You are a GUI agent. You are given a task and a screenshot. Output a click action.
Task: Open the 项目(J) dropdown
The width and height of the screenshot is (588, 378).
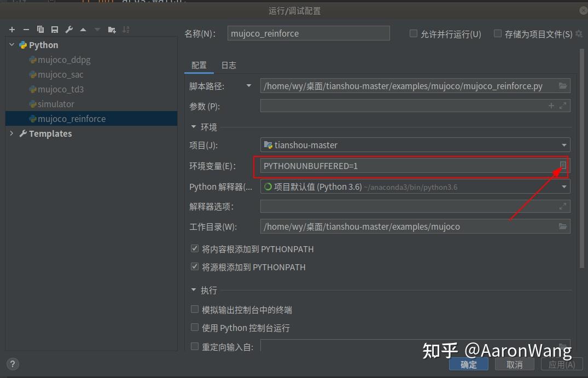tap(564, 144)
